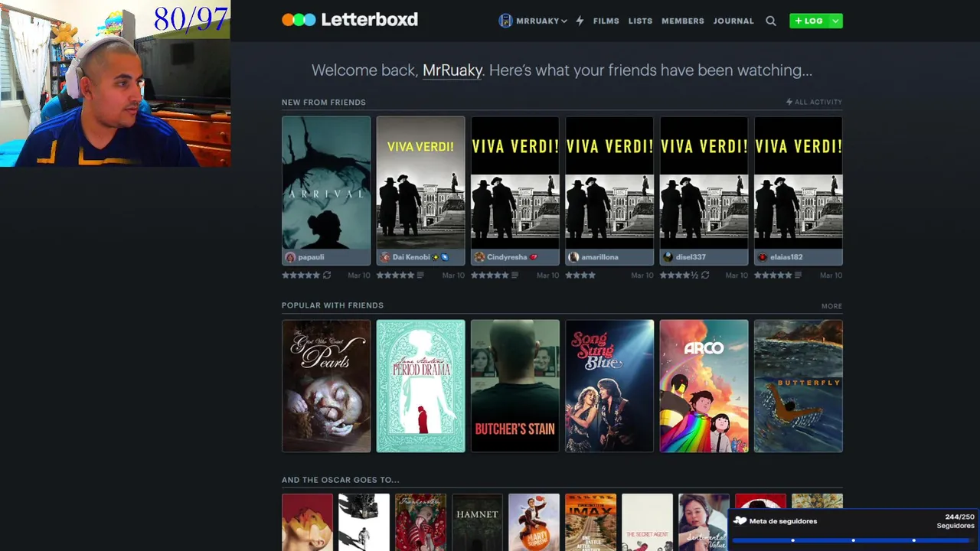The image size is (980, 551).
Task: Open Butcher's Stain poster
Action: 515,386
